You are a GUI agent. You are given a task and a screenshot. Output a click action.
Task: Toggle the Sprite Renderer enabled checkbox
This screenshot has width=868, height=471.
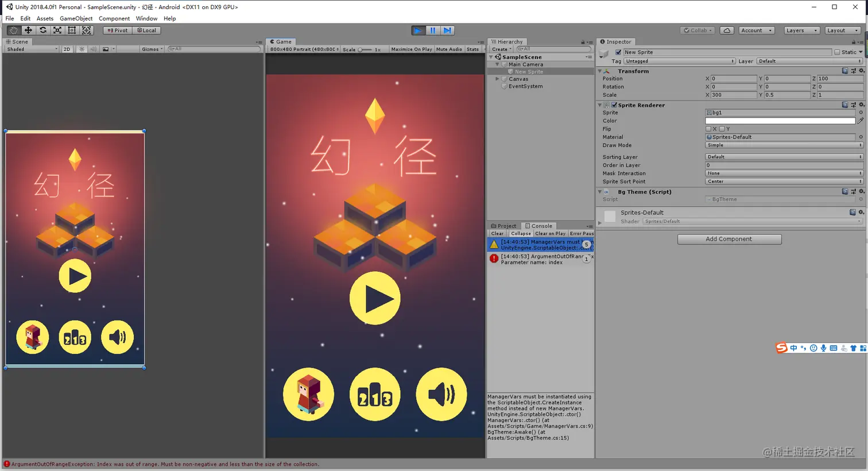(x=614, y=105)
